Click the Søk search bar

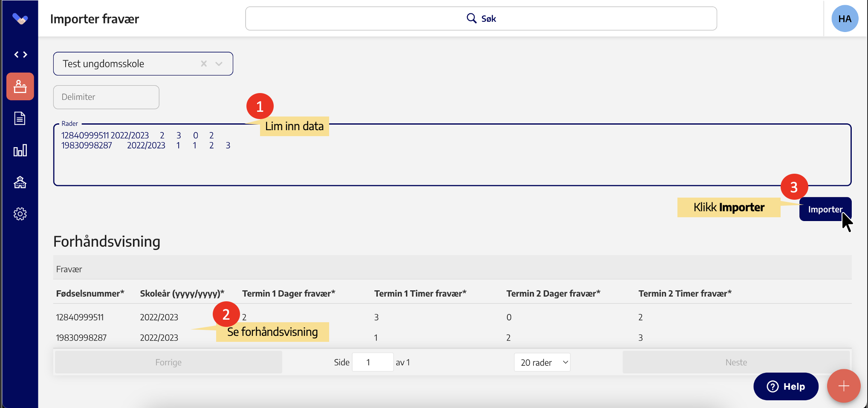click(x=481, y=18)
